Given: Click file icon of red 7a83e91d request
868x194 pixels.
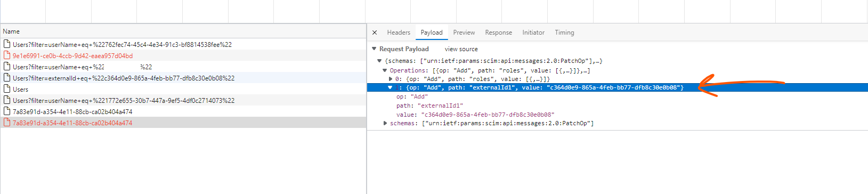Looking at the screenshot, I should pyautogui.click(x=7, y=122).
